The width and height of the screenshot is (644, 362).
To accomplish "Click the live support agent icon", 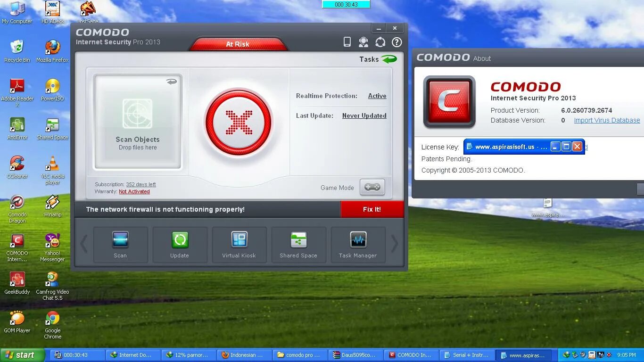I will 363,42.
